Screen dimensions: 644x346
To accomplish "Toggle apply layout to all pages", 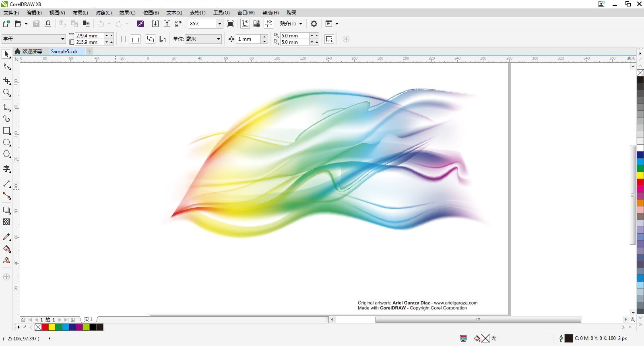I will pyautogui.click(x=151, y=39).
